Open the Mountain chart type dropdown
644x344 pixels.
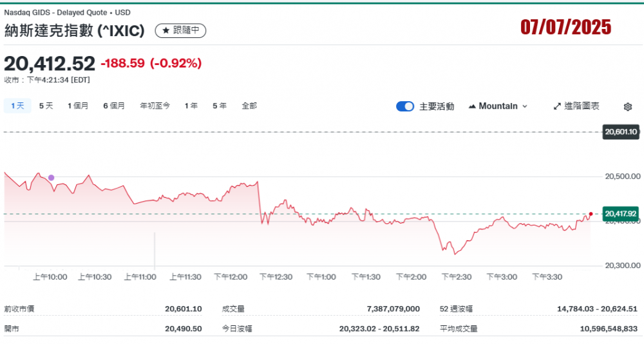click(x=498, y=106)
